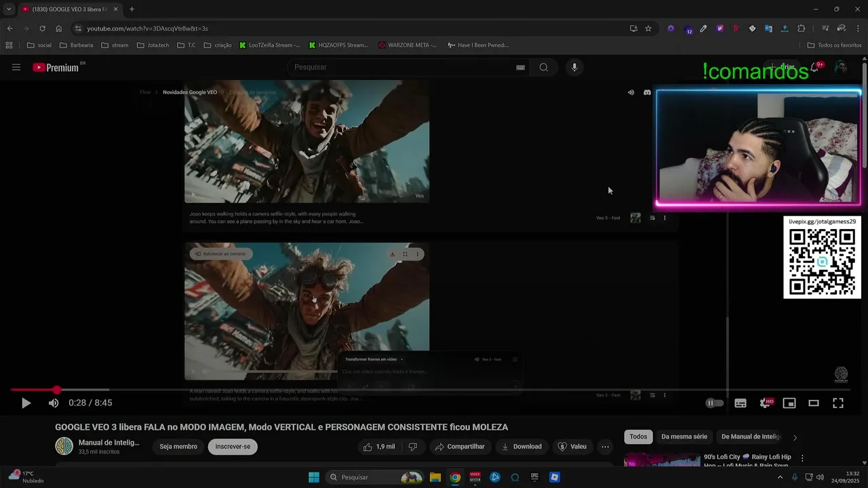This screenshot has height=488, width=868.
Task: Open the extensions puzzle menu
Action: tap(801, 28)
